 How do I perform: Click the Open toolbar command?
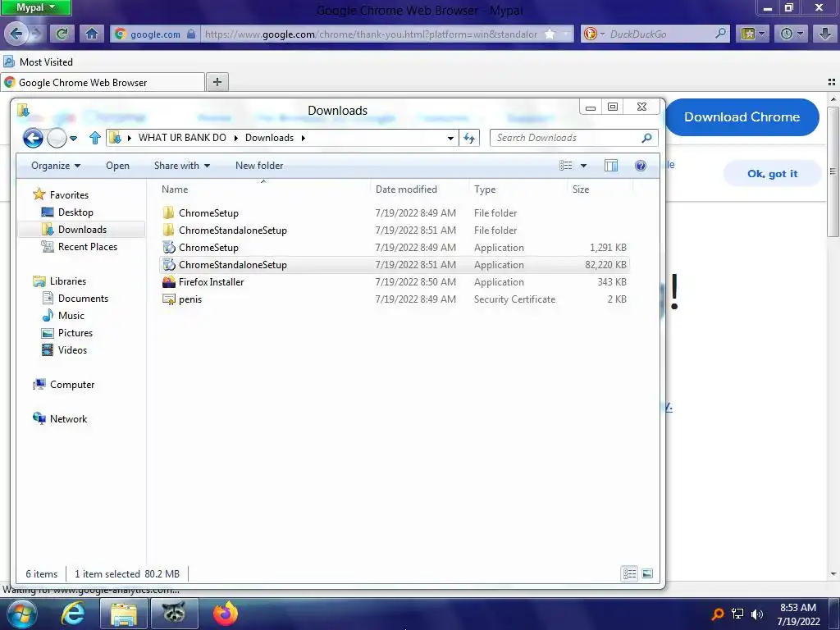point(117,166)
